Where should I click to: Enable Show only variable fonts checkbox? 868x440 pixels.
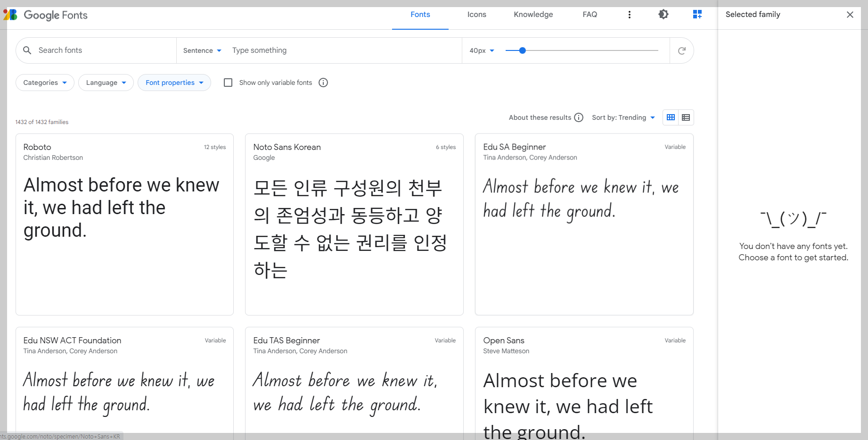[x=228, y=83]
